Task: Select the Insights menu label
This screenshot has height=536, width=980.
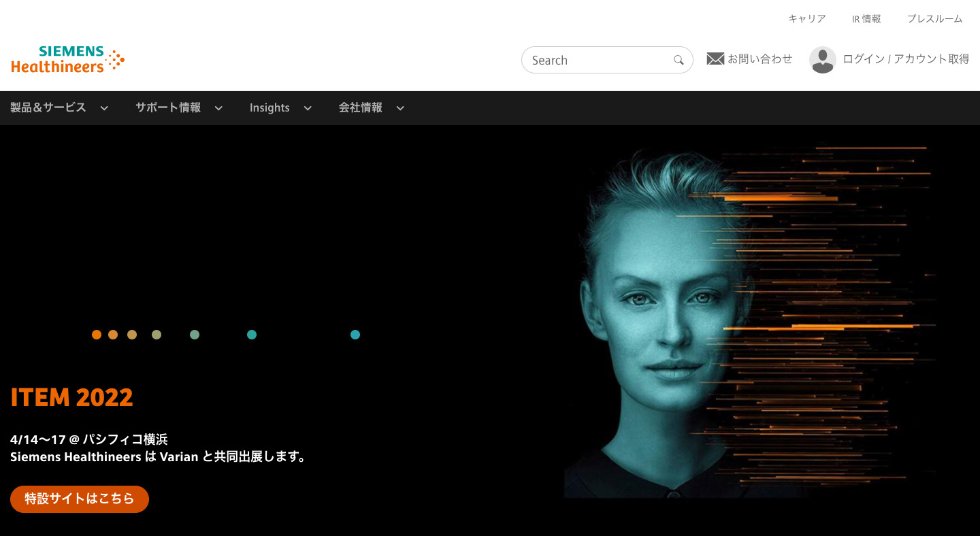Action: pos(269,107)
